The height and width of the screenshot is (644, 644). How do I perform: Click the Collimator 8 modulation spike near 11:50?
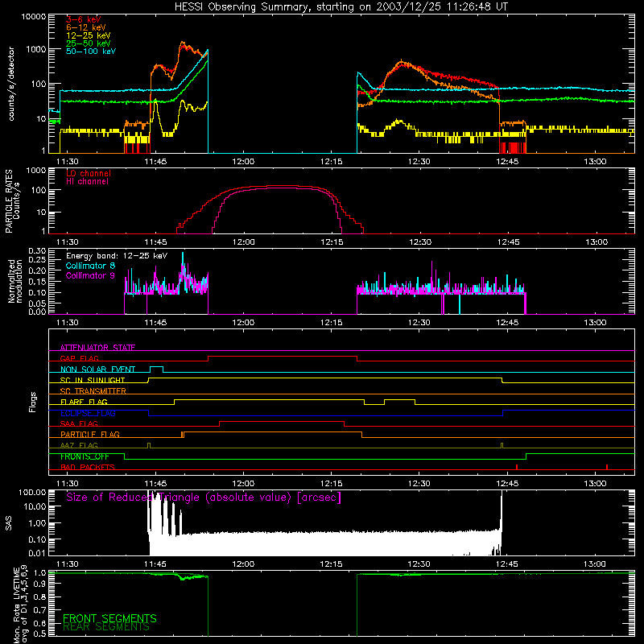pyautogui.click(x=183, y=257)
